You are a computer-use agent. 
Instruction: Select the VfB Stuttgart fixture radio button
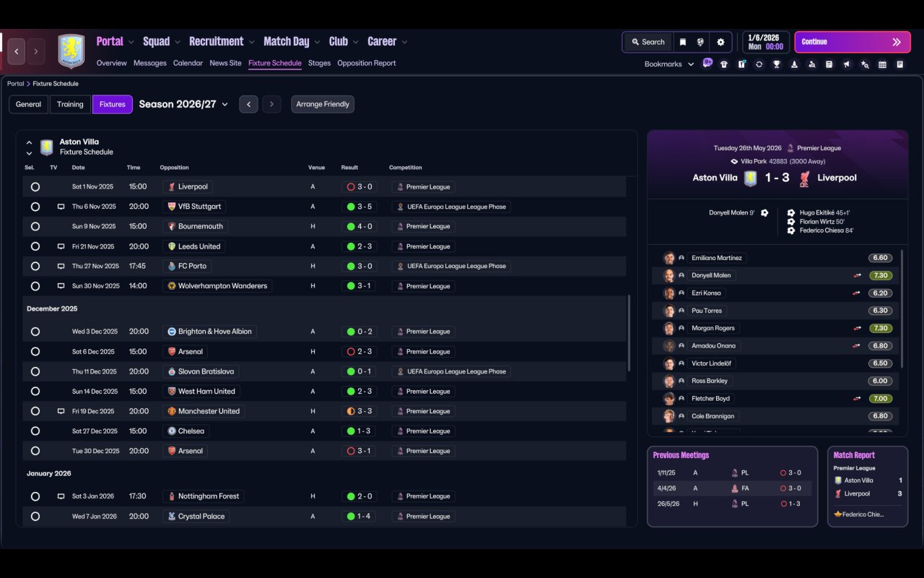click(35, 207)
